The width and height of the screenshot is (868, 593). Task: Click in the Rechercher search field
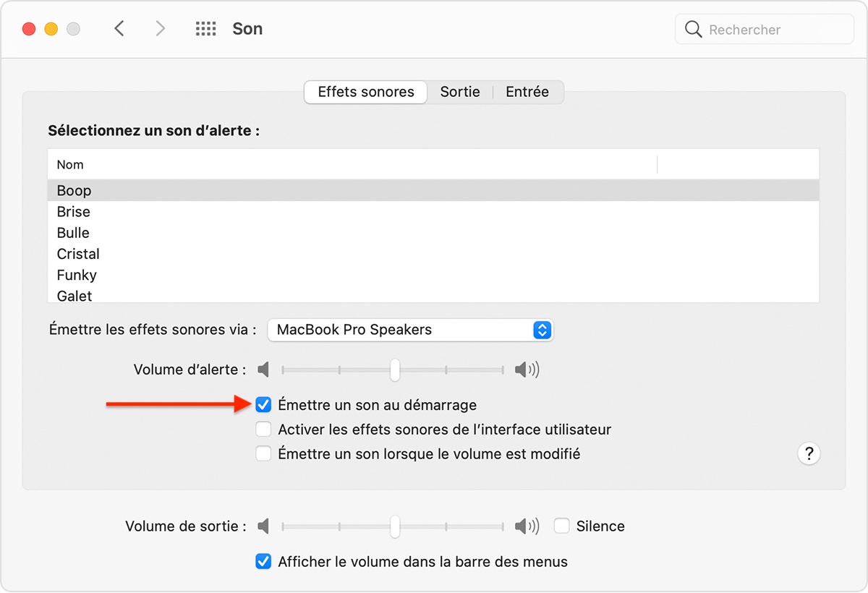point(774,30)
